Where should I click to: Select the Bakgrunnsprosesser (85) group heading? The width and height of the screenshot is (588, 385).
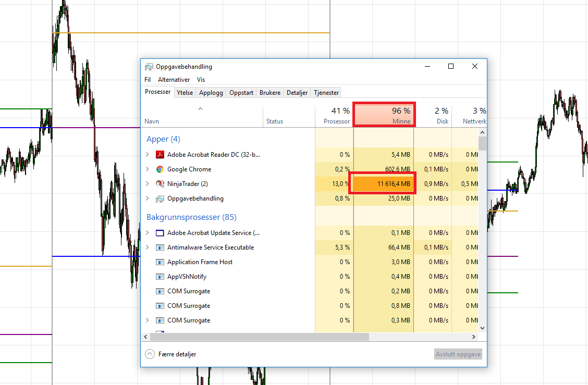pos(191,217)
